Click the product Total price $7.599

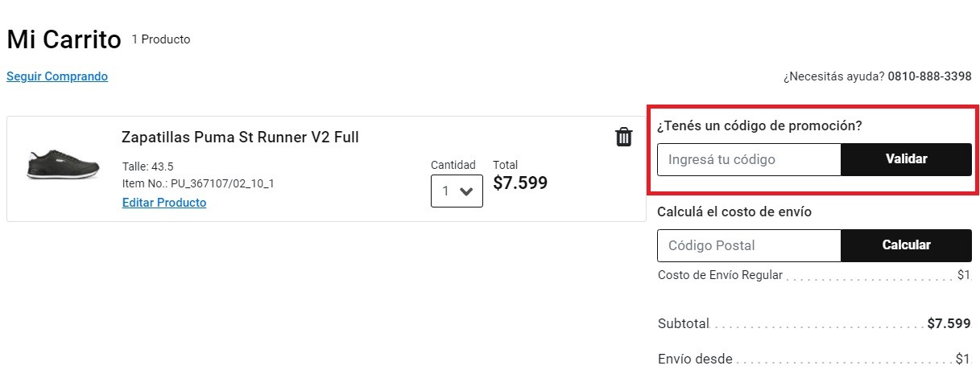[x=519, y=183]
